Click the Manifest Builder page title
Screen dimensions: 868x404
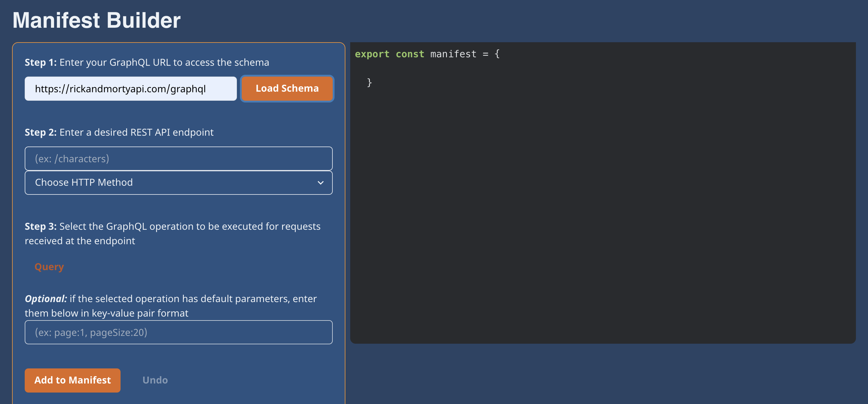click(97, 20)
